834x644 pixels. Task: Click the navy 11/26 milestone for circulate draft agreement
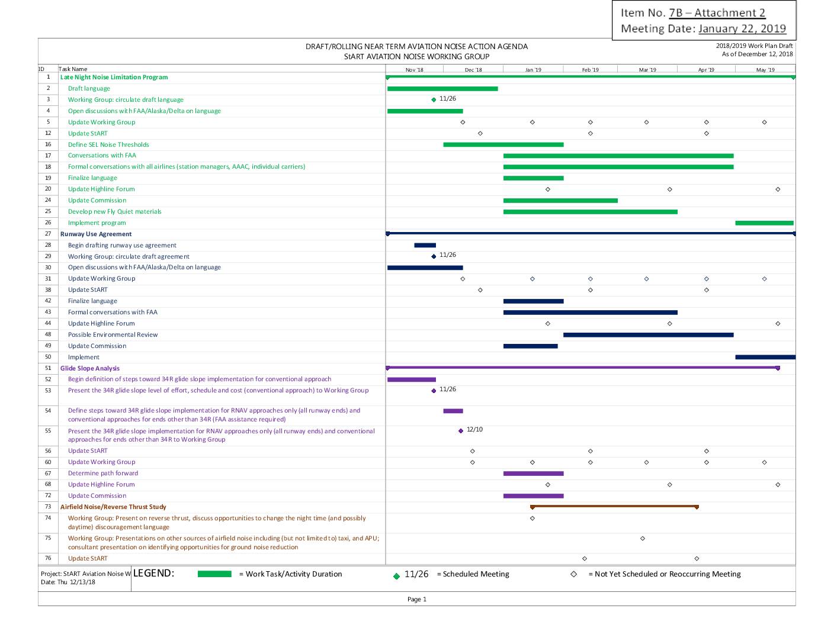point(434,256)
